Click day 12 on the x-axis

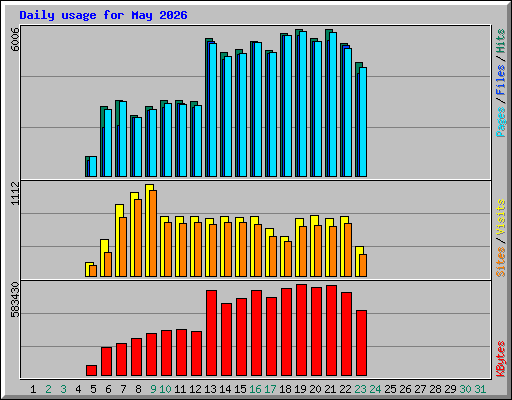click(195, 389)
